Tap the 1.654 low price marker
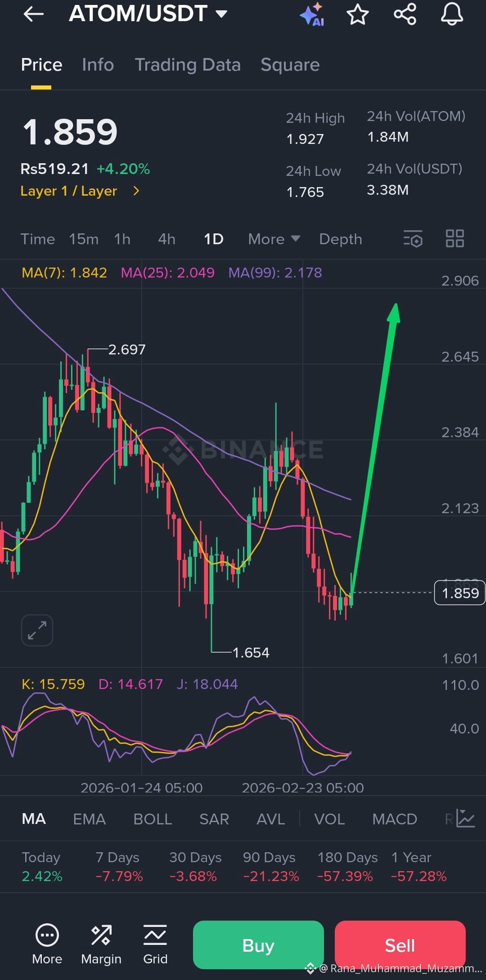 point(251,653)
